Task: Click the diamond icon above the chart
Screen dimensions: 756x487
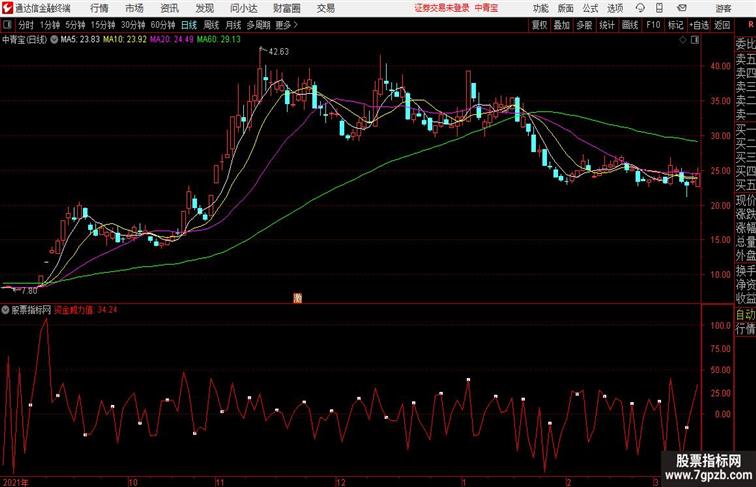Action: pos(683,40)
